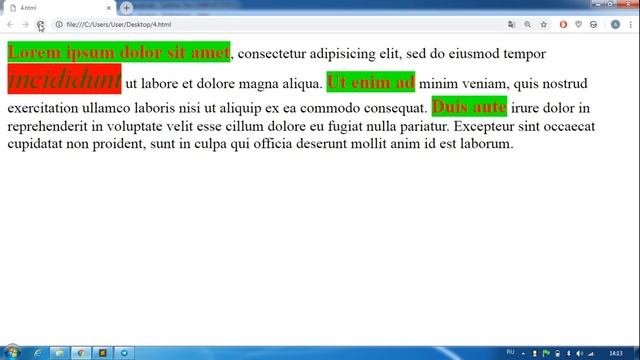This screenshot has height=360, width=640.
Task: Open the circular sync extension icon
Action: 593,24
